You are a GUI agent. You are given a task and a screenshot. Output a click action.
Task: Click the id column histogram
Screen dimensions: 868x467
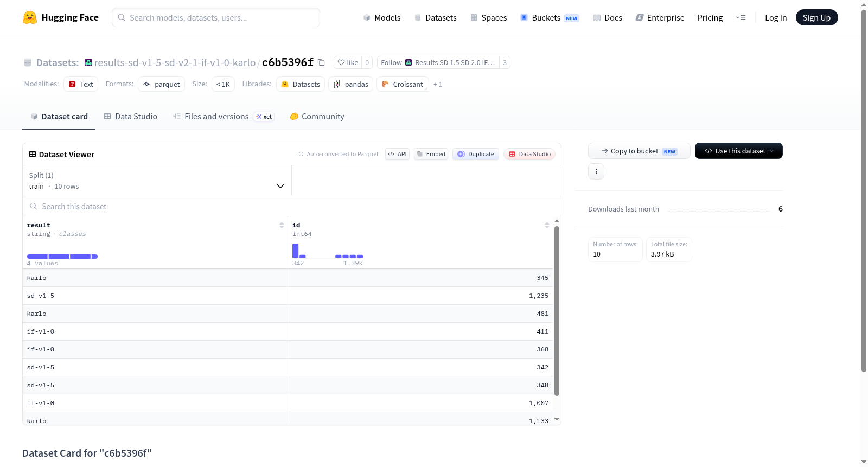coord(328,251)
